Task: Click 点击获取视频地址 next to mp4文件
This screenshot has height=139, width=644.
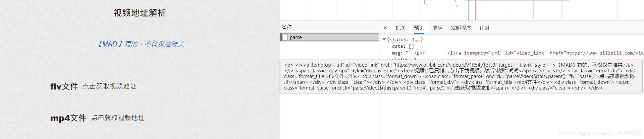Action: 118,118
